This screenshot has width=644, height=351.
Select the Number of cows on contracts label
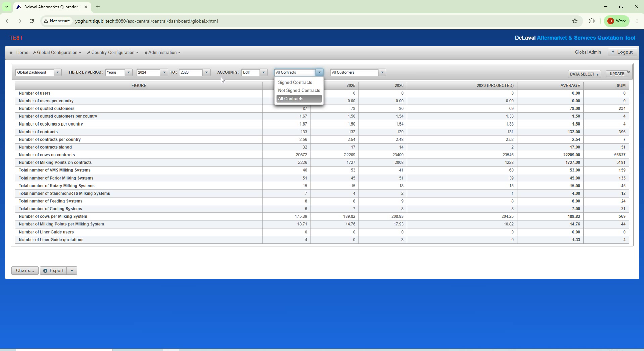click(x=47, y=155)
